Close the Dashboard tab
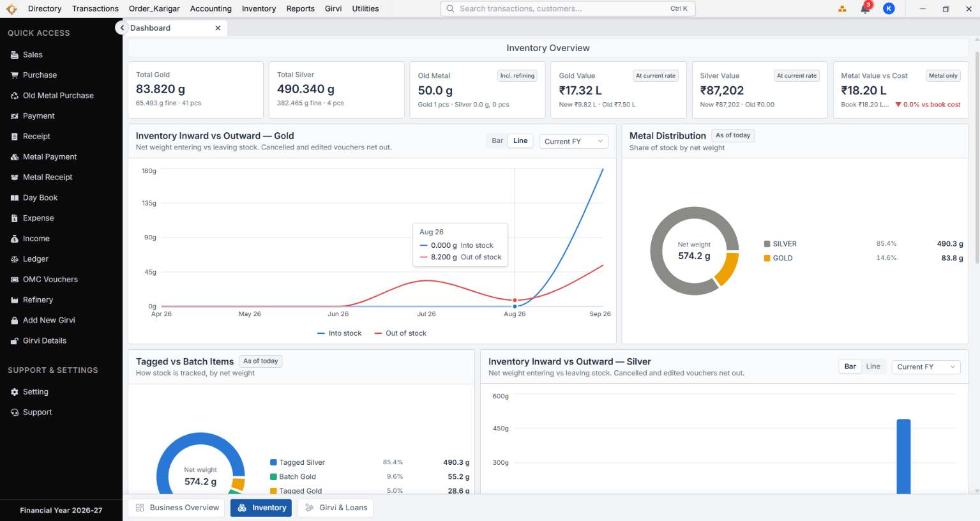 click(218, 28)
